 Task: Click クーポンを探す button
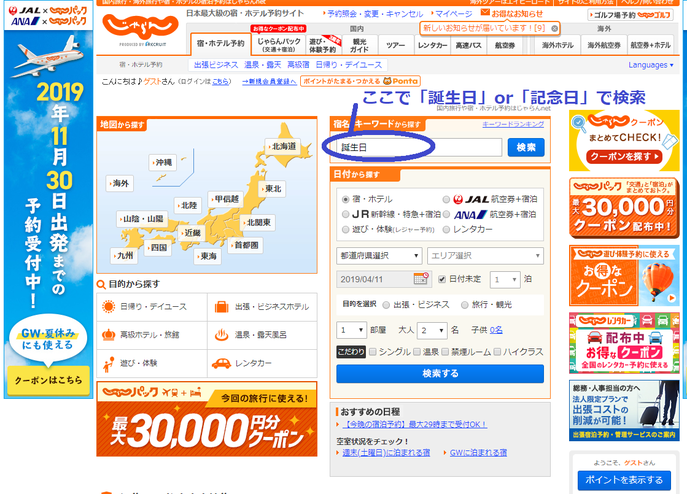coord(624,156)
